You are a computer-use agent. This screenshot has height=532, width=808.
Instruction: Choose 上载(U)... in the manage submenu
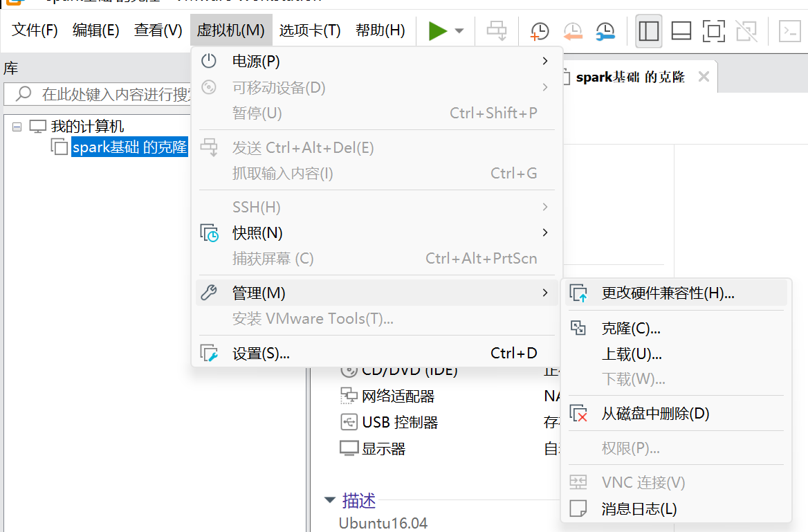click(676, 354)
